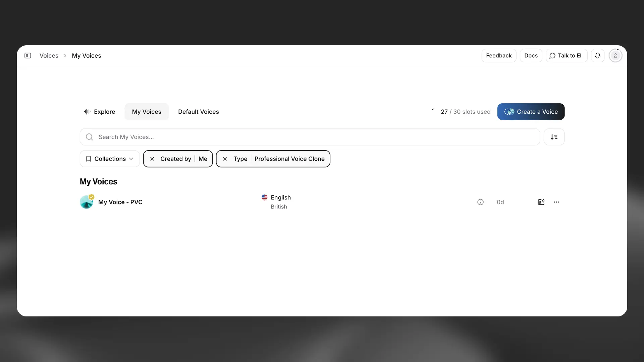644x362 pixels.
Task: Remove the Created by Me filter
Action: coord(152,159)
